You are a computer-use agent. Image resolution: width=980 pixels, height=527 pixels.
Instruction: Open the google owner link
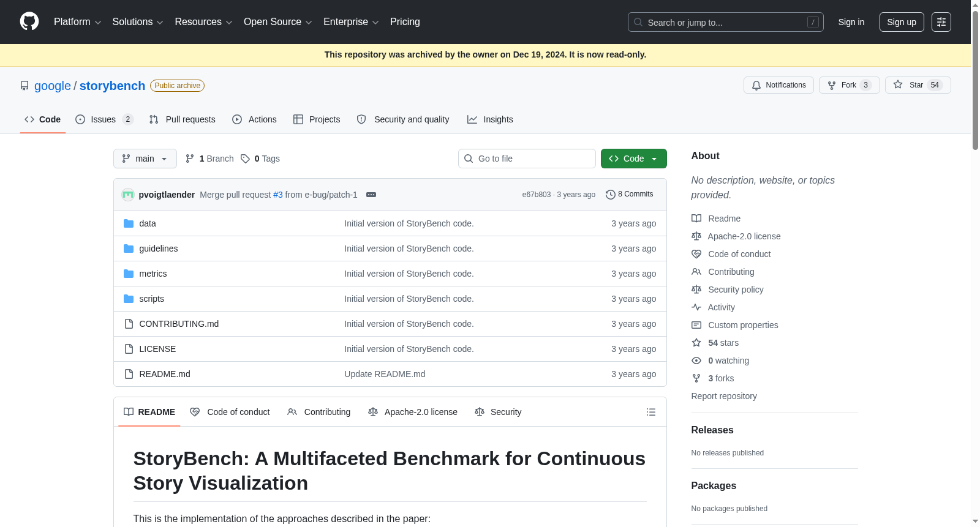click(53, 86)
